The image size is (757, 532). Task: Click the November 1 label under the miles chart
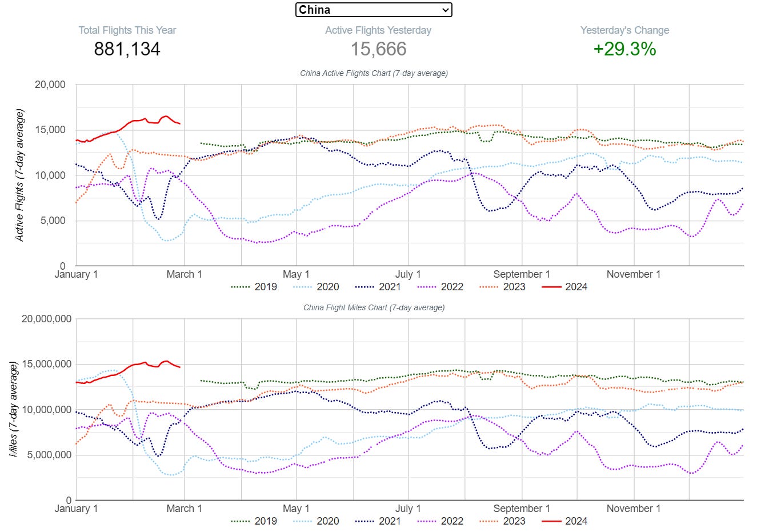[x=633, y=509]
